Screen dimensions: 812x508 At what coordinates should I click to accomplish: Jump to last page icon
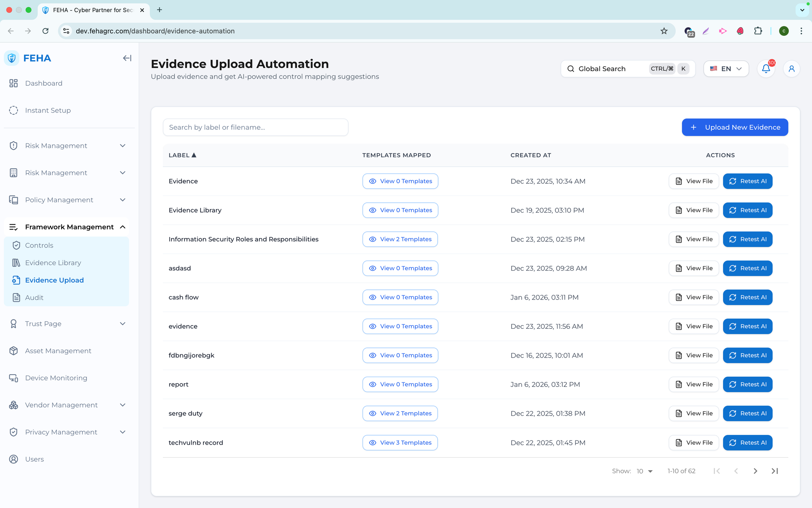[x=775, y=471]
